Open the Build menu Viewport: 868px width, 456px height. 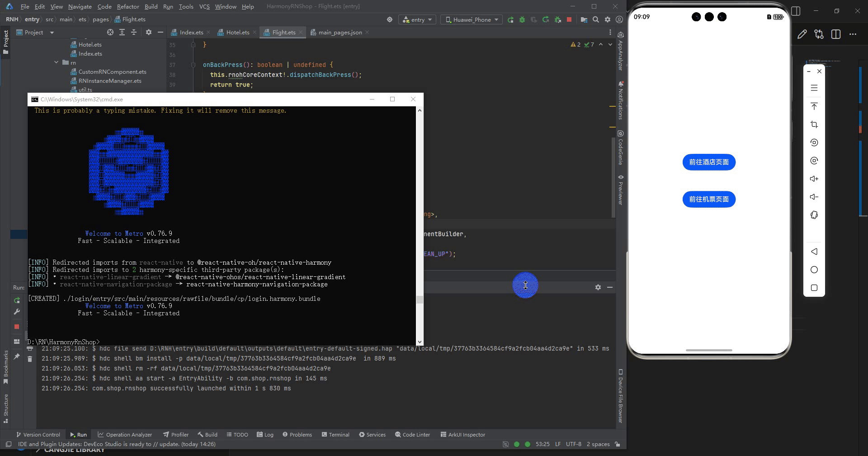point(151,6)
